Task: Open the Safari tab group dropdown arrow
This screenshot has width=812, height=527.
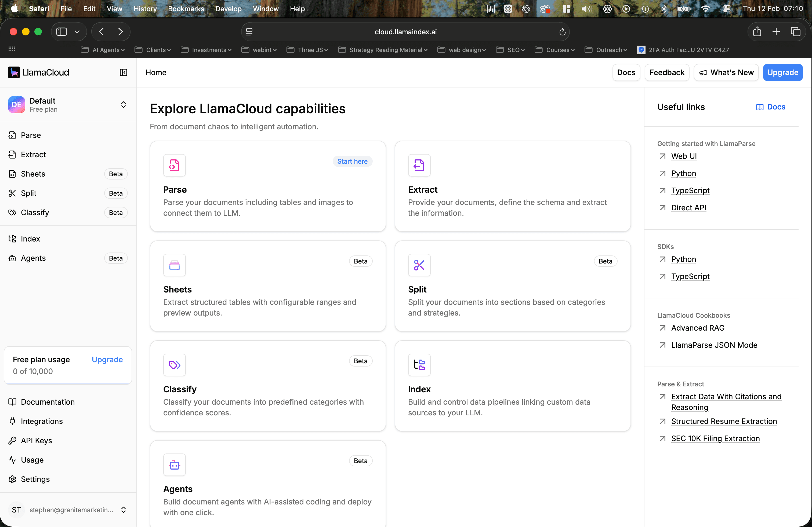Action: coord(77,32)
